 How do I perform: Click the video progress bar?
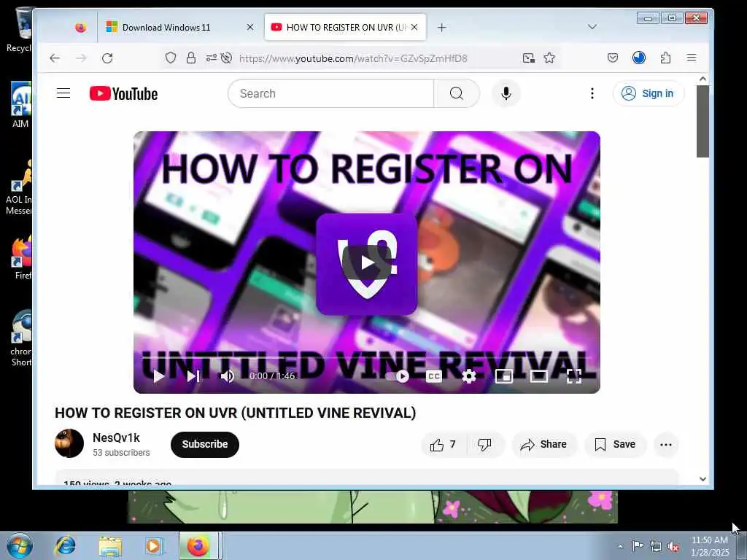pos(367,357)
